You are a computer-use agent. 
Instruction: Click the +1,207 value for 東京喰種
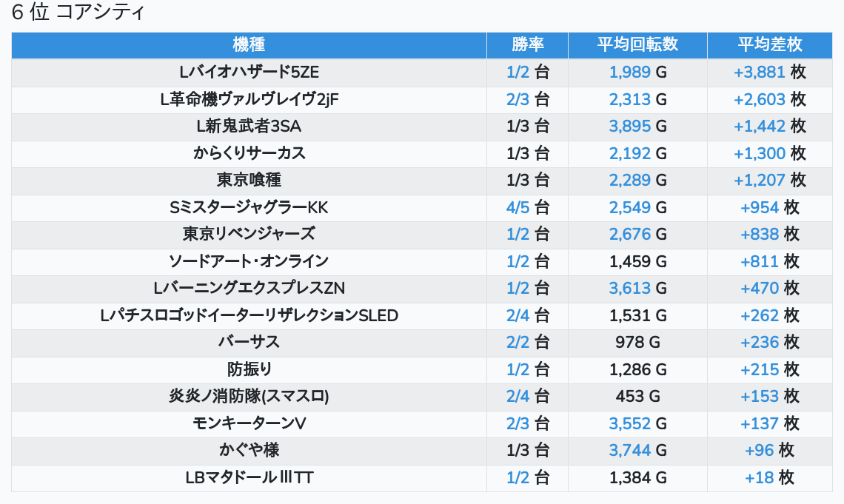pyautogui.click(x=760, y=180)
